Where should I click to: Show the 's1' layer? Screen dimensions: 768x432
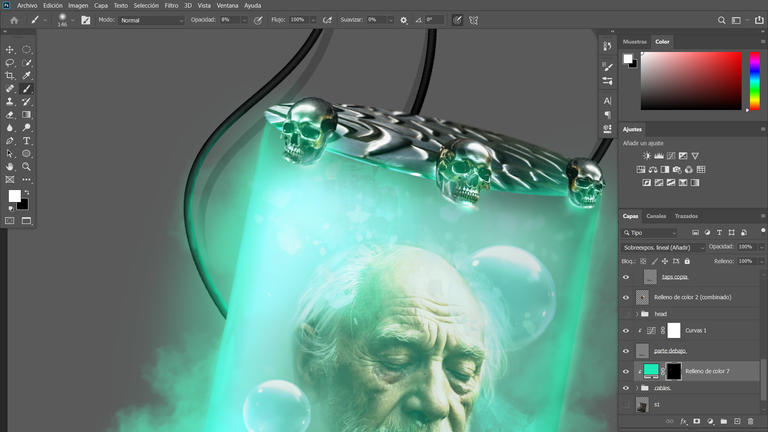point(625,405)
